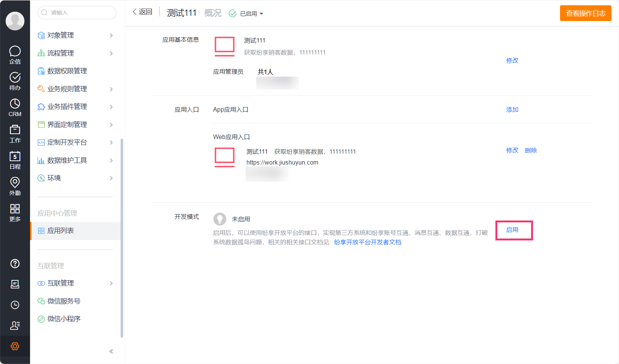This screenshot has width=619, height=364.
Task: Click the orange settings gear icon
Action: (x=15, y=346)
